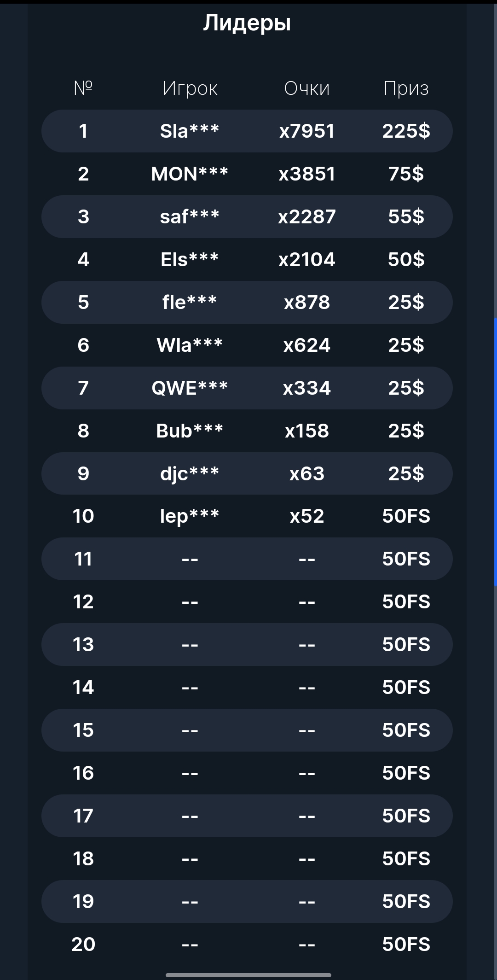Select first-place player Sla***
This screenshot has height=980, width=497.
click(x=190, y=131)
